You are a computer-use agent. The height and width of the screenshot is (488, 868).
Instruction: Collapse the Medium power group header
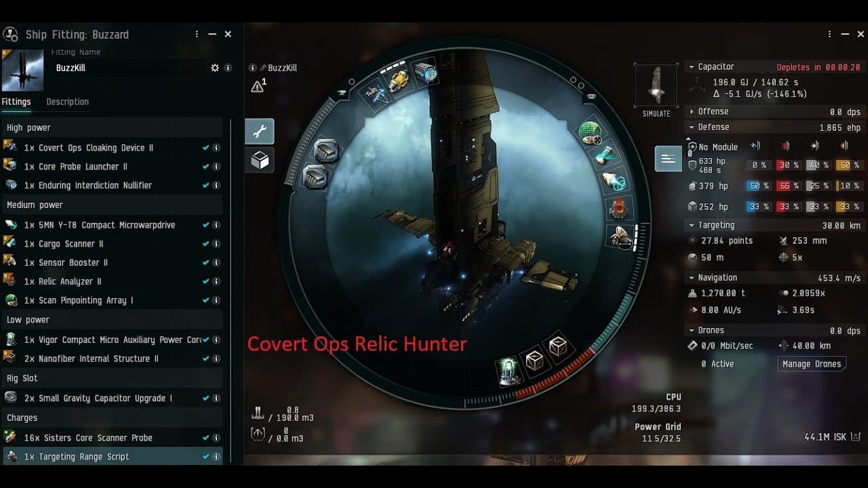coord(112,205)
